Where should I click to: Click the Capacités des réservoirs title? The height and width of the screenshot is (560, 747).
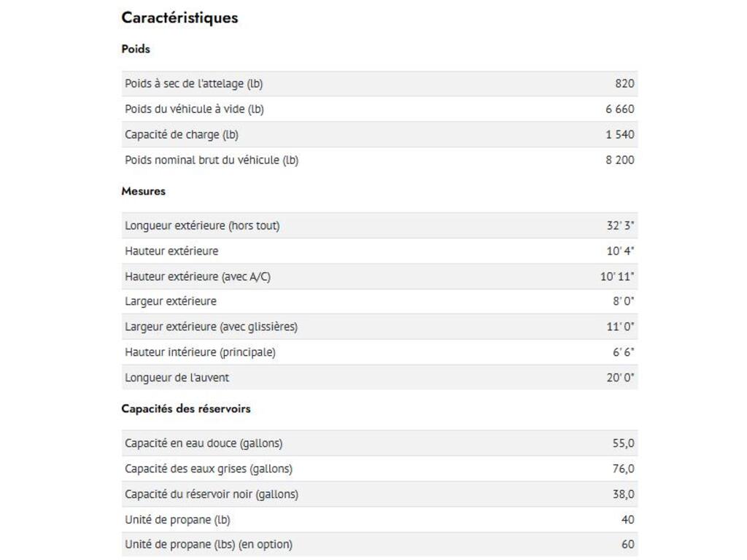click(x=186, y=408)
